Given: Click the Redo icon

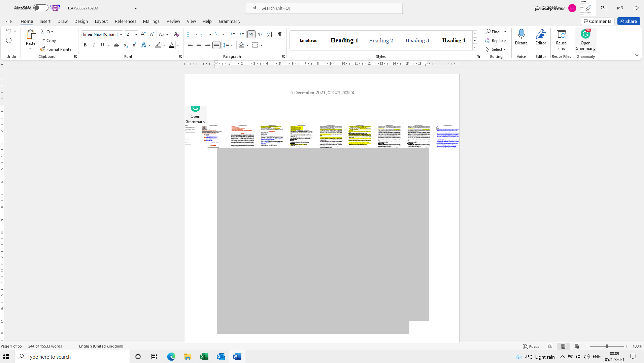Looking at the screenshot, I should pyautogui.click(x=9, y=40).
